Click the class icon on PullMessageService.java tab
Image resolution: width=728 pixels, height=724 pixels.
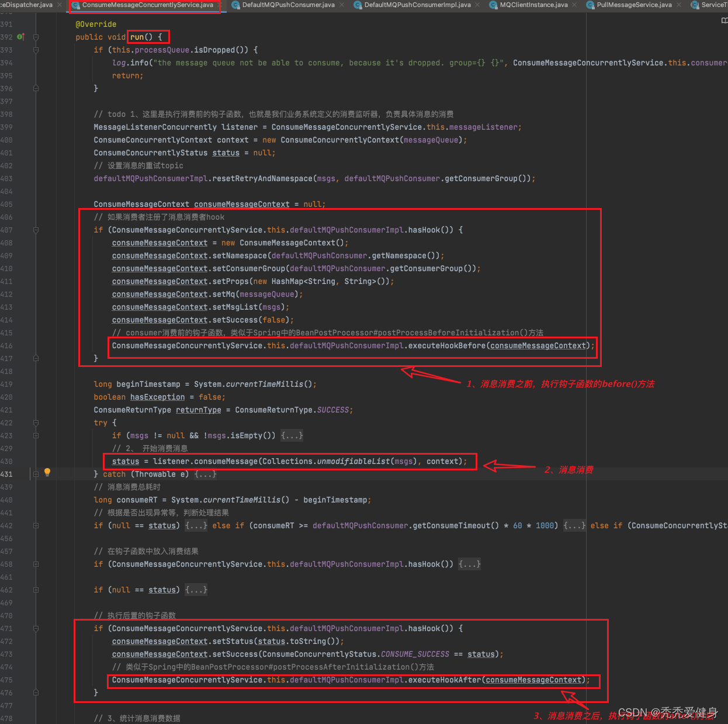coord(591,5)
